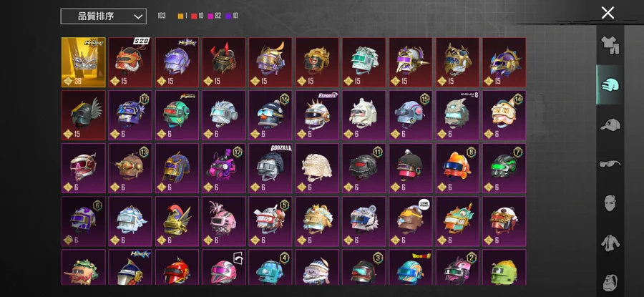Viewport: 644px width, 297px height.
Task: Select the backpack category icon
Action: coord(610,283)
